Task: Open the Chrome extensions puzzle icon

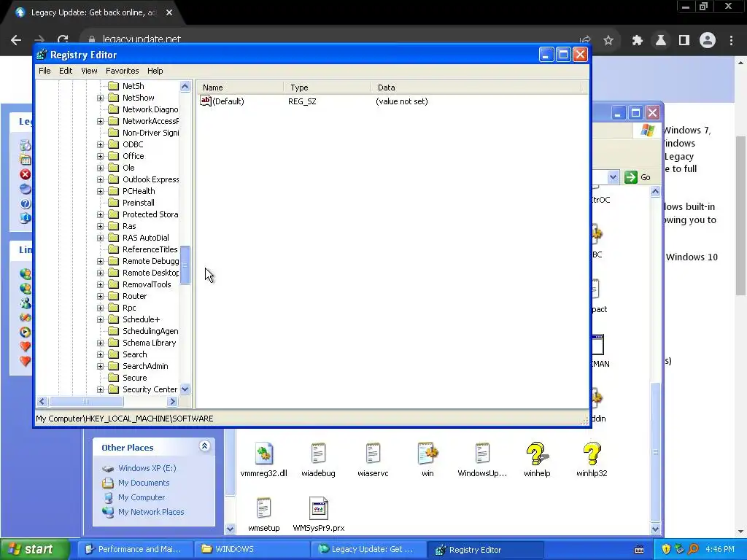Action: pyautogui.click(x=637, y=41)
